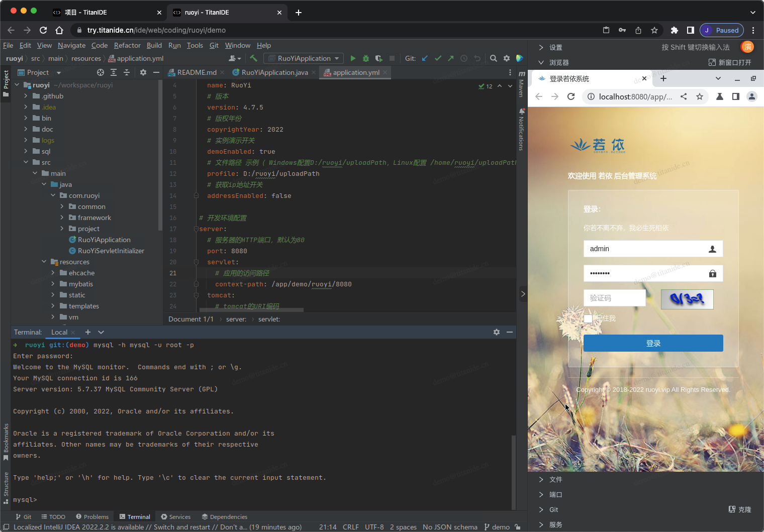Expand the templates folder in project tree
This screenshot has height=532, width=764.
click(x=53, y=306)
